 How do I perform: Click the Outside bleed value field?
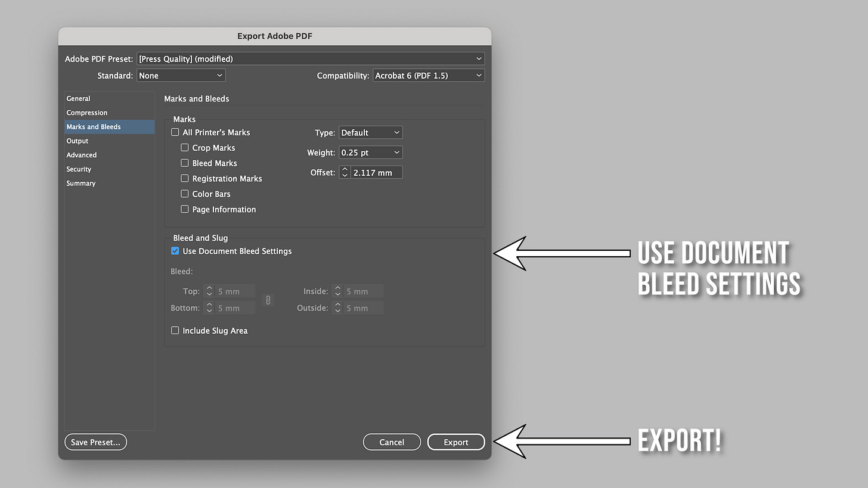364,308
